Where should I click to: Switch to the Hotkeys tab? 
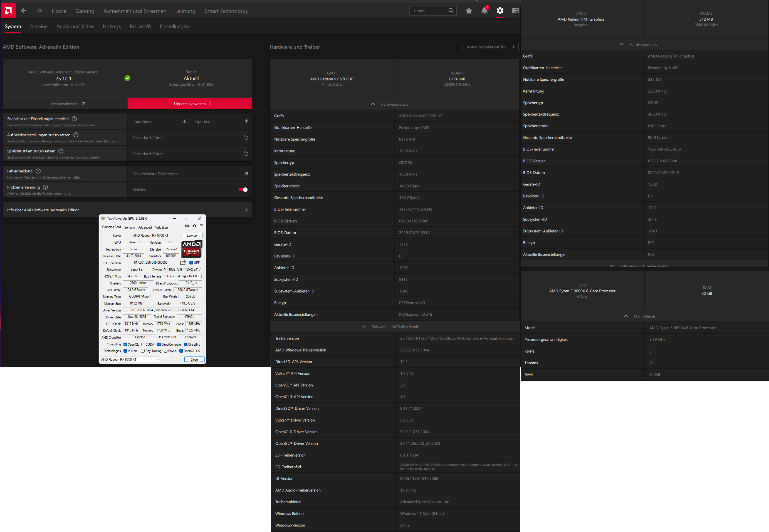pyautogui.click(x=112, y=26)
